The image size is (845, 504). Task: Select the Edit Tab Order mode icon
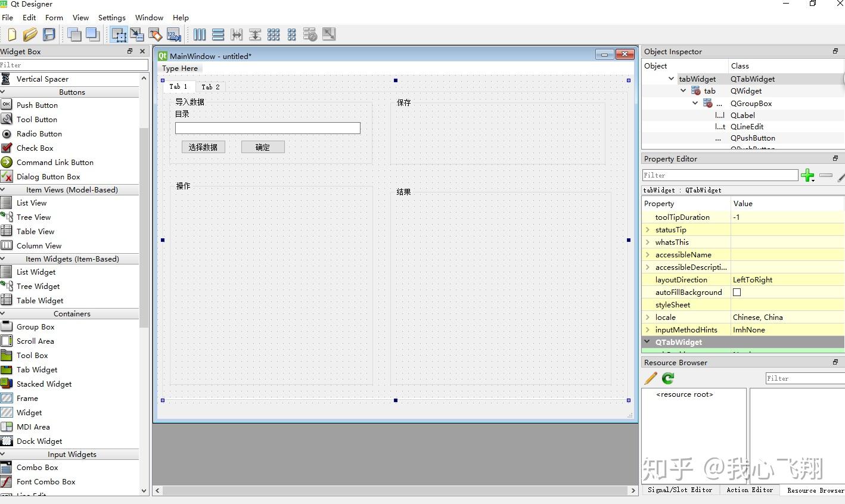click(173, 34)
